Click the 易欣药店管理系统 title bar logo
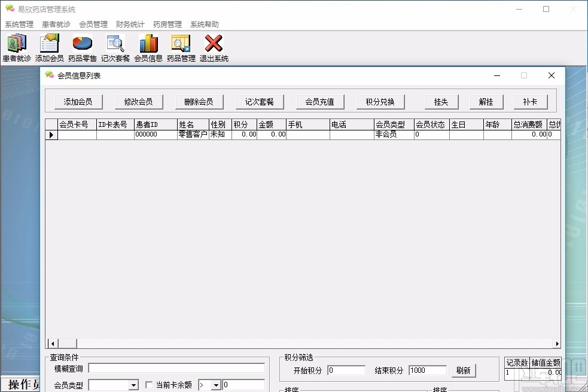 [8, 9]
